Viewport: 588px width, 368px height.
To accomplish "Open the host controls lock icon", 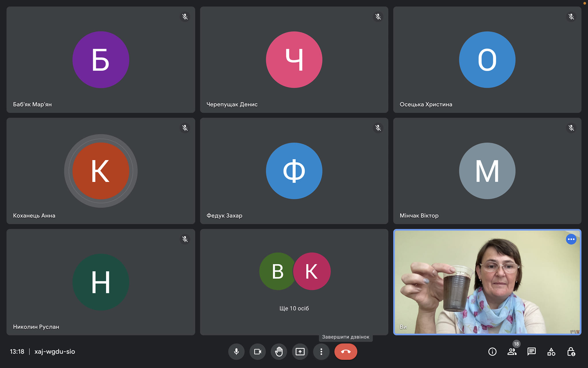I will (571, 352).
